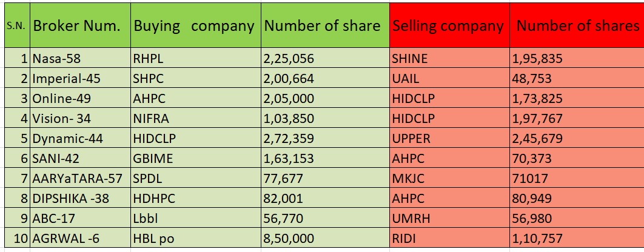The width and height of the screenshot is (644, 252).
Task: Select the Broker Num. header cell
Action: click(x=80, y=25)
